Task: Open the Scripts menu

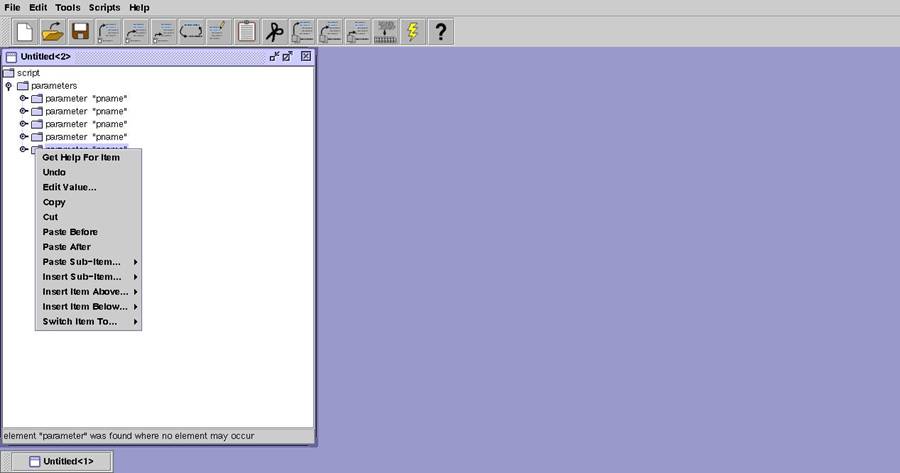Action: point(104,7)
